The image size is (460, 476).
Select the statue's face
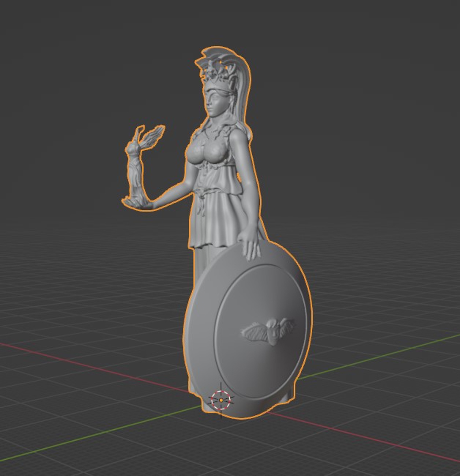217,104
